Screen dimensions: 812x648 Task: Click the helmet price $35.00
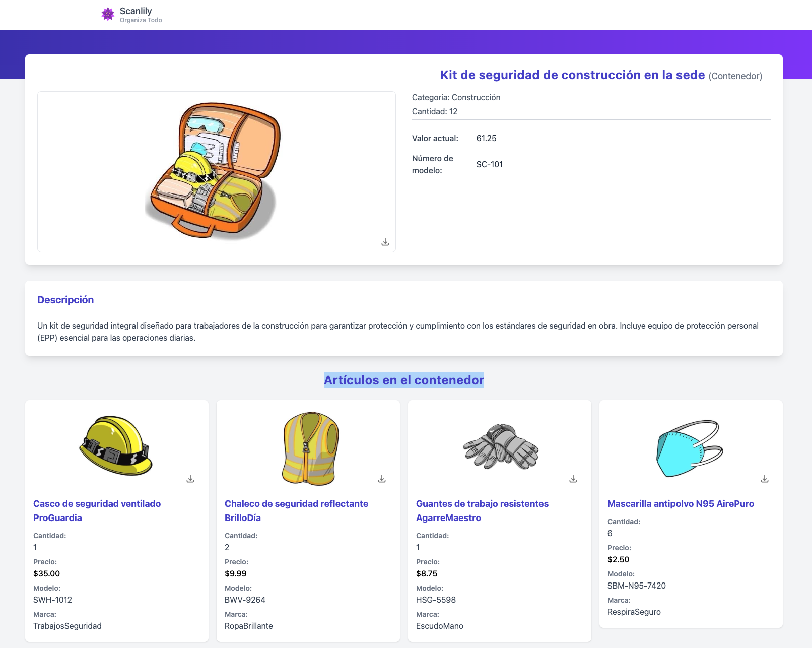tap(46, 573)
